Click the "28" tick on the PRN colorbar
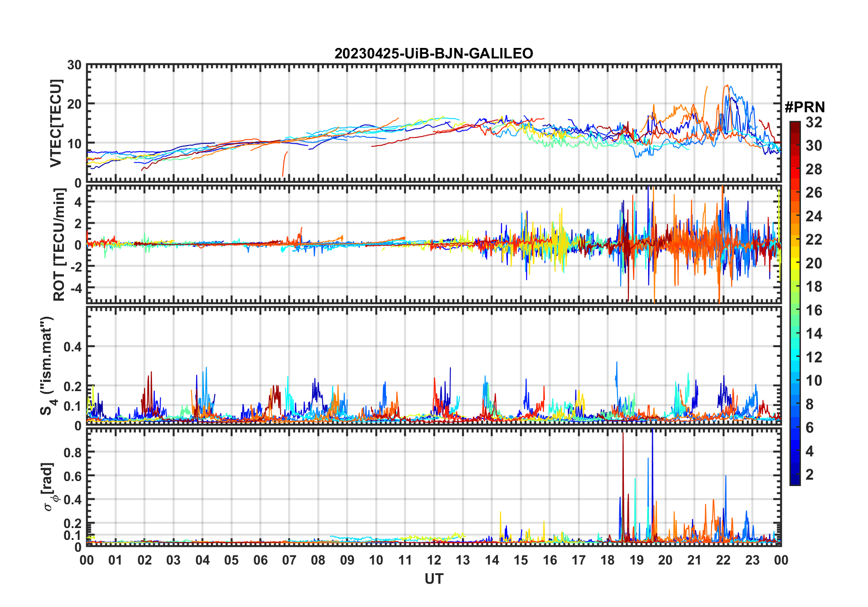The image size is (868, 607). [814, 169]
